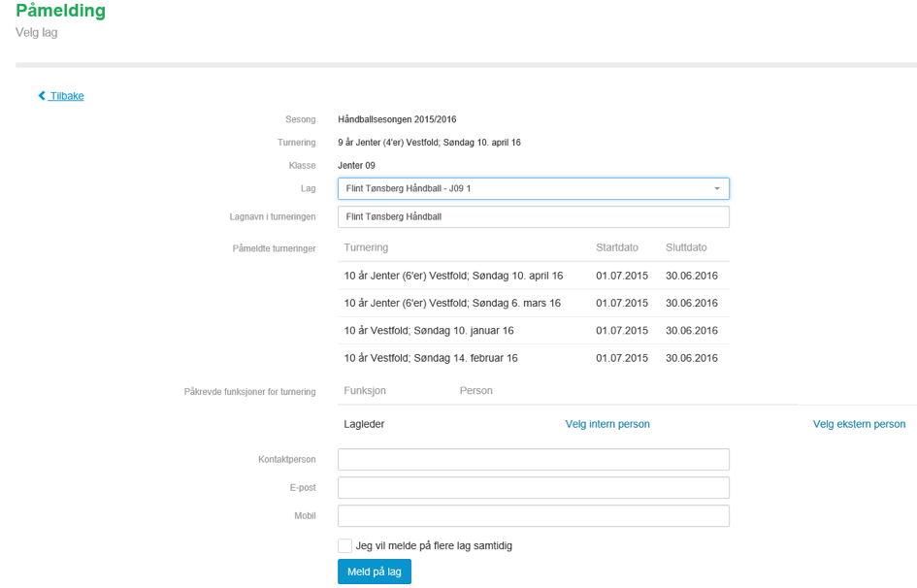
Task: Select the Søndag 10. april 16 tournament row
Action: (x=453, y=277)
